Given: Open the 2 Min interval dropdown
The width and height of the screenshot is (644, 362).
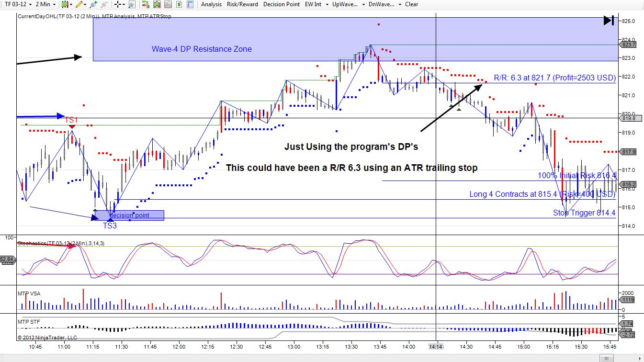Looking at the screenshot, I should coord(46,4).
